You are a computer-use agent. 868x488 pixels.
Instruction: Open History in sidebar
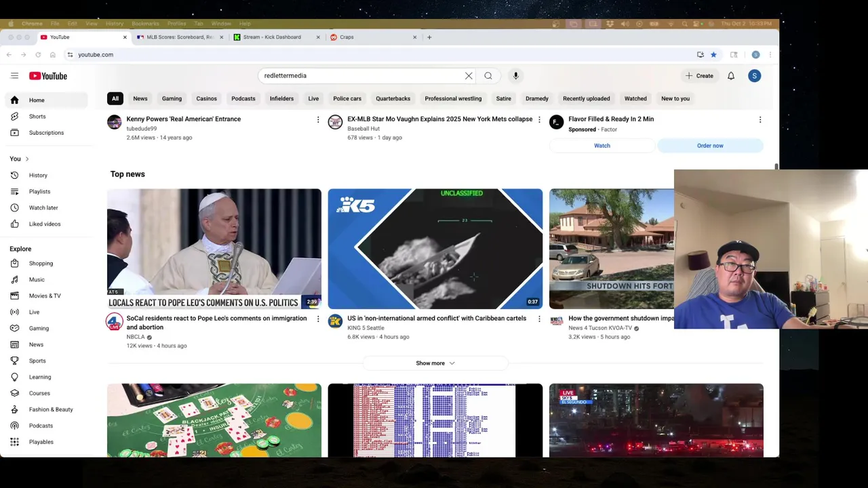tap(46, 175)
